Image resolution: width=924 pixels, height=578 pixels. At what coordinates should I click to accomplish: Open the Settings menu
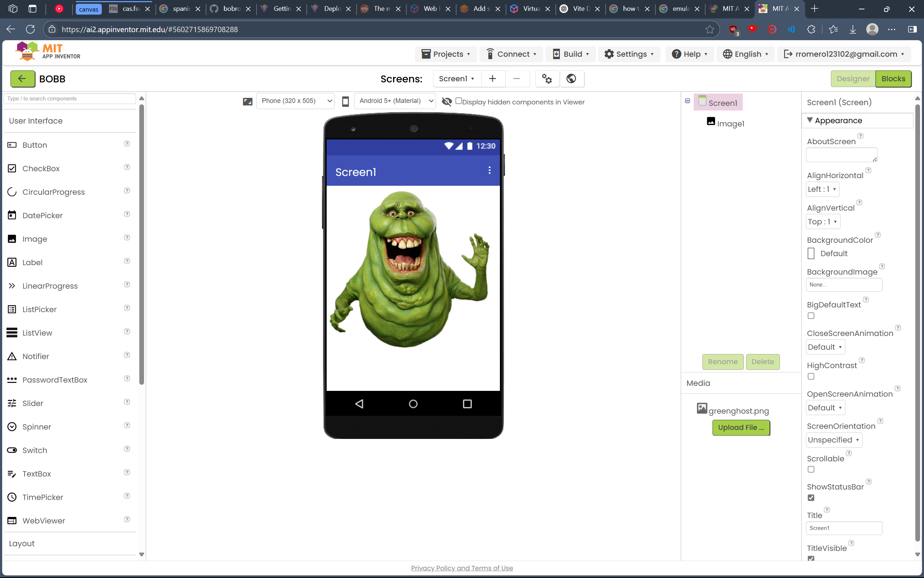point(629,54)
